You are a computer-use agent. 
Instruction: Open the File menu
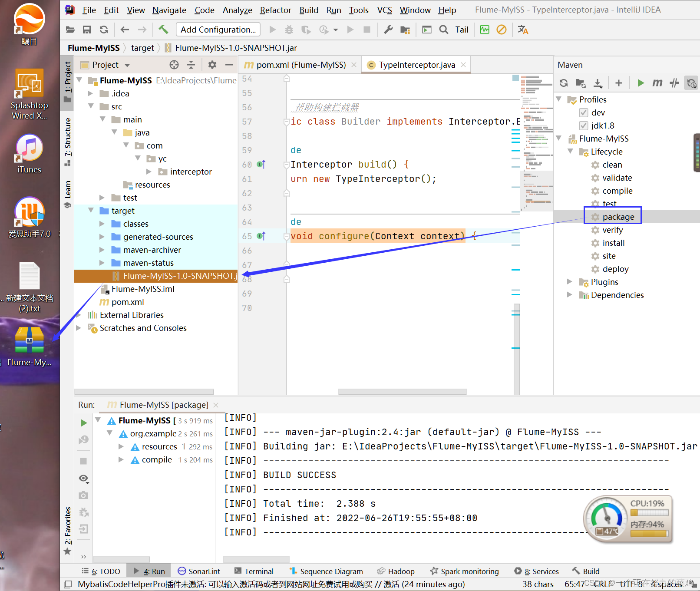89,10
